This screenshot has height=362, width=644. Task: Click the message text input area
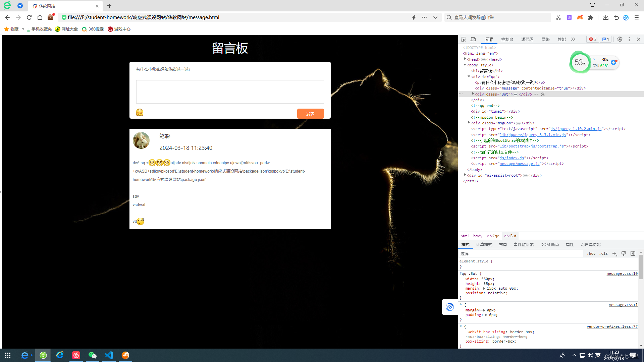pyautogui.click(x=230, y=92)
